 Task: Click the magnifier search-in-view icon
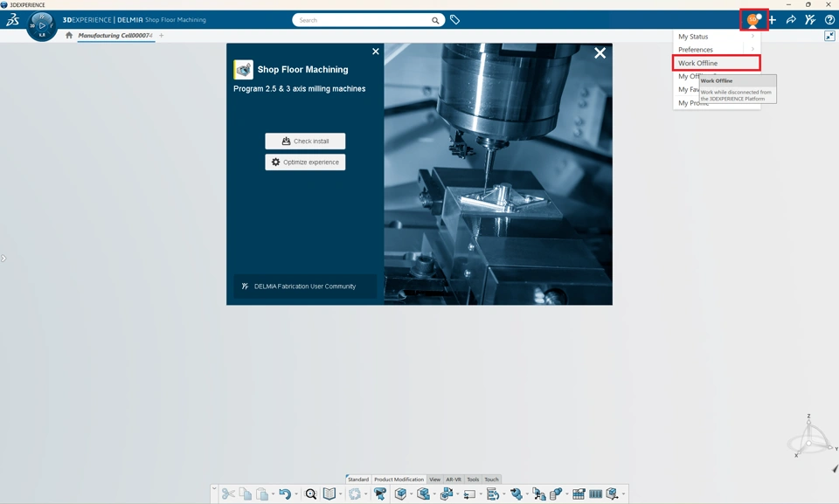point(310,494)
